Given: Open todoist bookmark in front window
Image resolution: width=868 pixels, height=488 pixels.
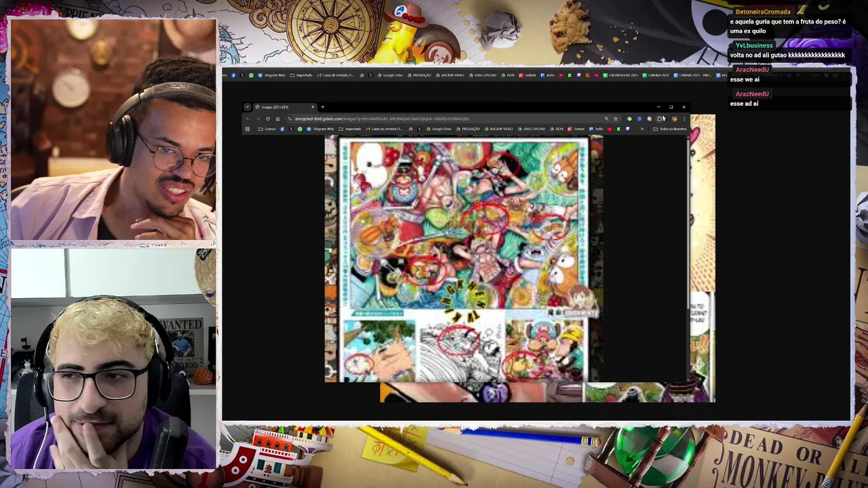Looking at the screenshot, I should pyautogui.click(x=576, y=129).
